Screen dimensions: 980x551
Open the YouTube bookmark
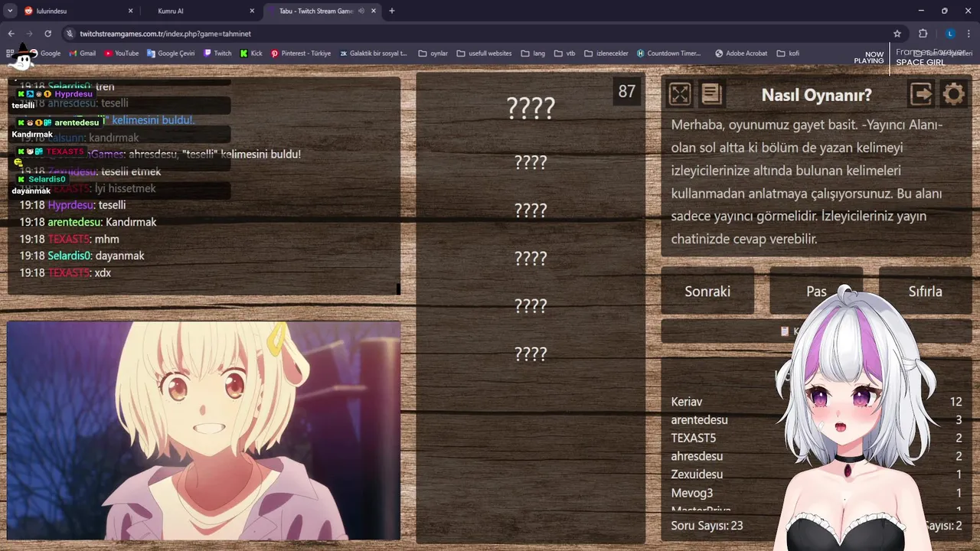point(121,54)
